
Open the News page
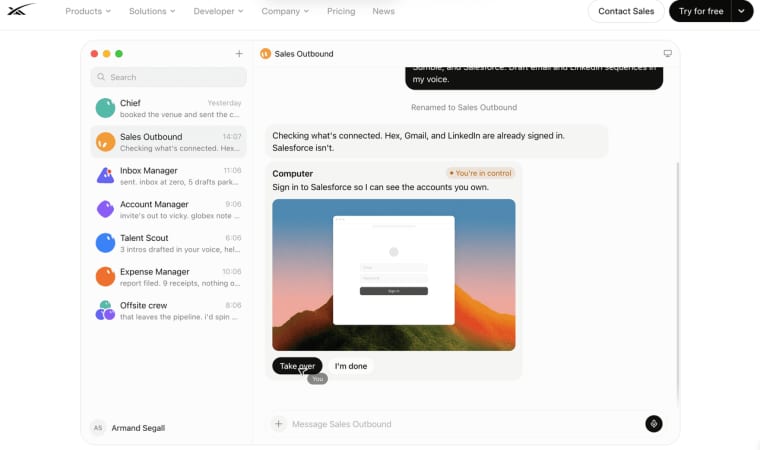point(383,11)
